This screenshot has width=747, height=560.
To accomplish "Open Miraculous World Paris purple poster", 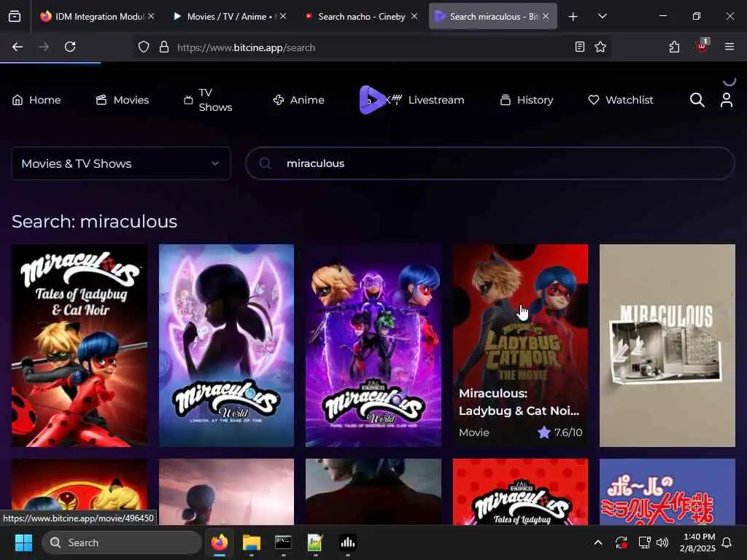I will (373, 346).
